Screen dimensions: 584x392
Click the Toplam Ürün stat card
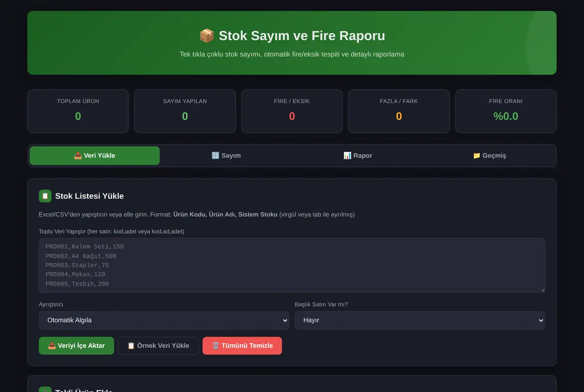(x=78, y=111)
